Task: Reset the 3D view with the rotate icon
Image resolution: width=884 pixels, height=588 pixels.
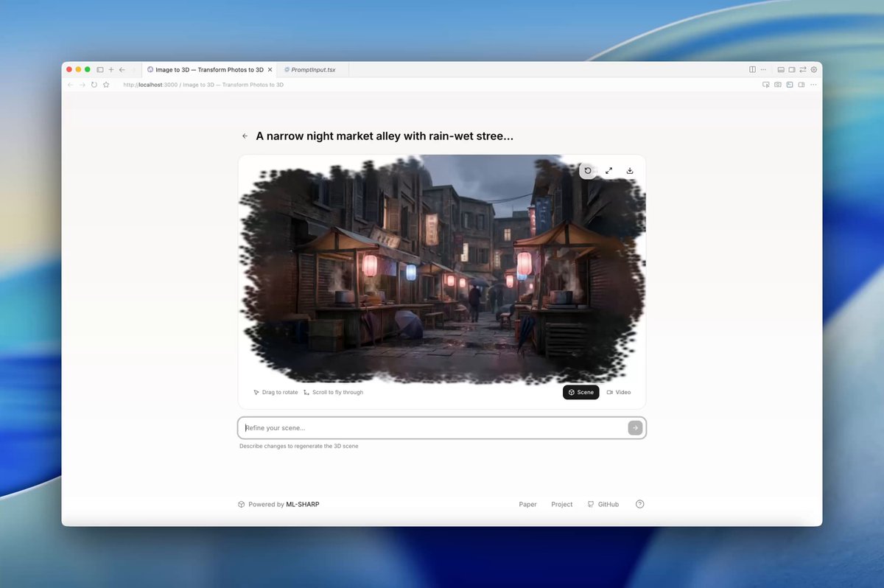Action: 588,171
